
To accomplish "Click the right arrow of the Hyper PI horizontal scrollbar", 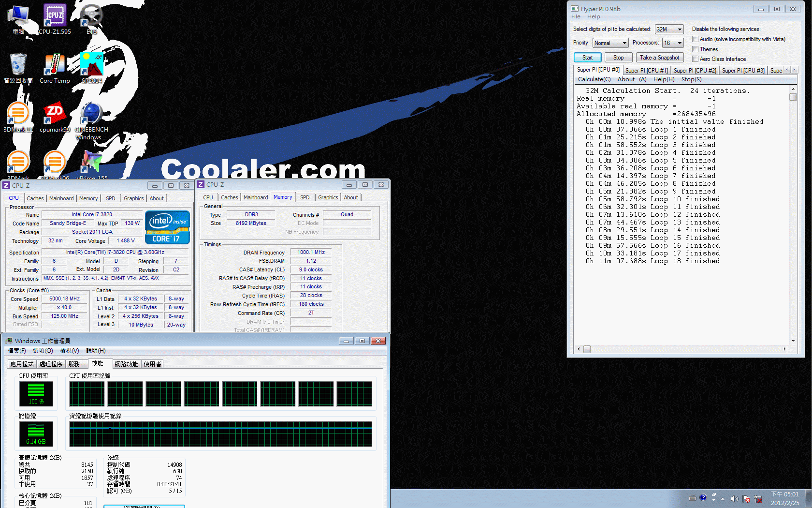I will (x=784, y=349).
